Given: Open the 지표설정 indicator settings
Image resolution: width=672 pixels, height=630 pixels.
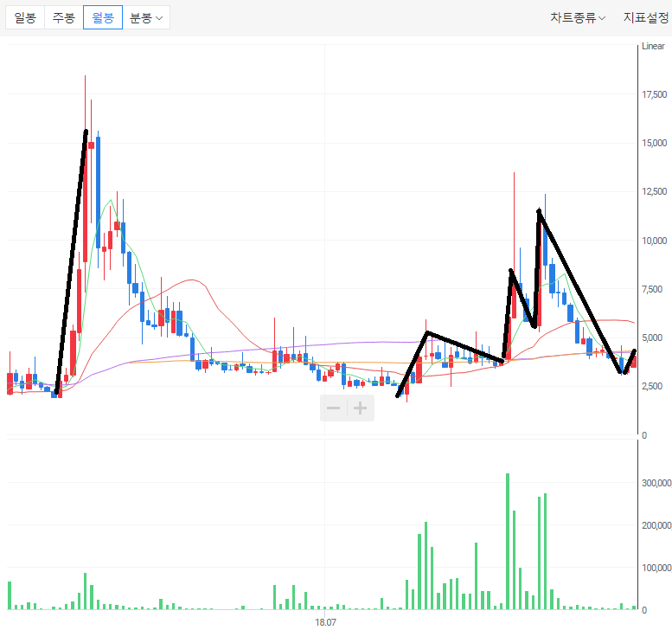Looking at the screenshot, I should [x=646, y=17].
